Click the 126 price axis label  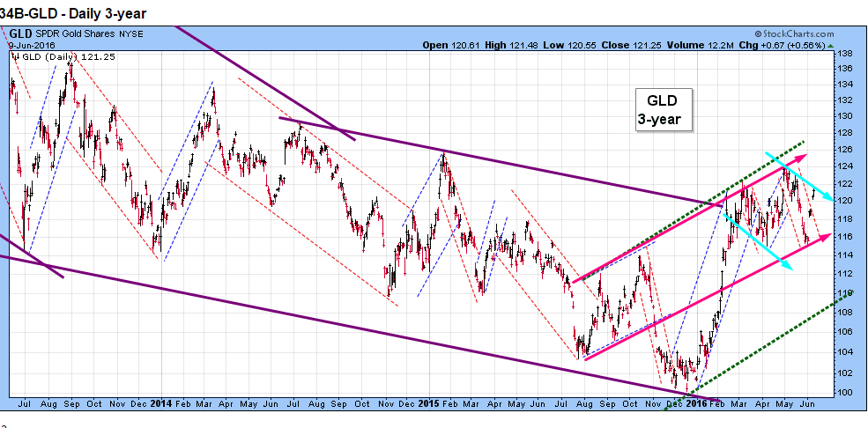tap(844, 150)
